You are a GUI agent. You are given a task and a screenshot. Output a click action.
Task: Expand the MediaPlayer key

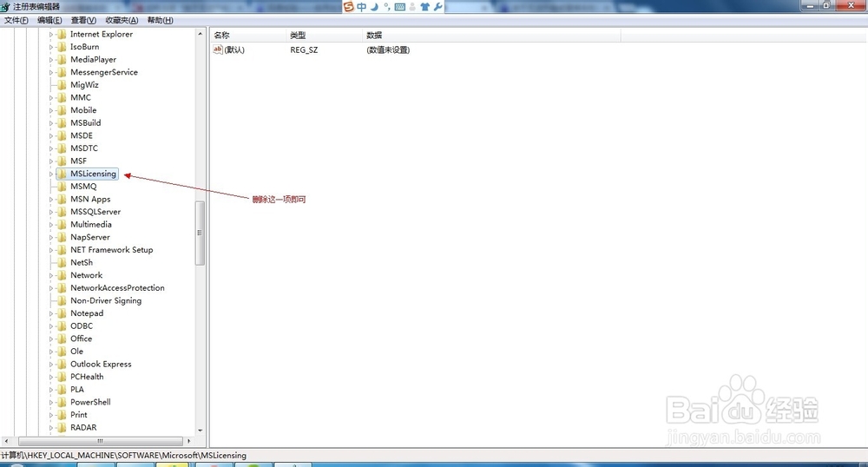[x=51, y=60]
